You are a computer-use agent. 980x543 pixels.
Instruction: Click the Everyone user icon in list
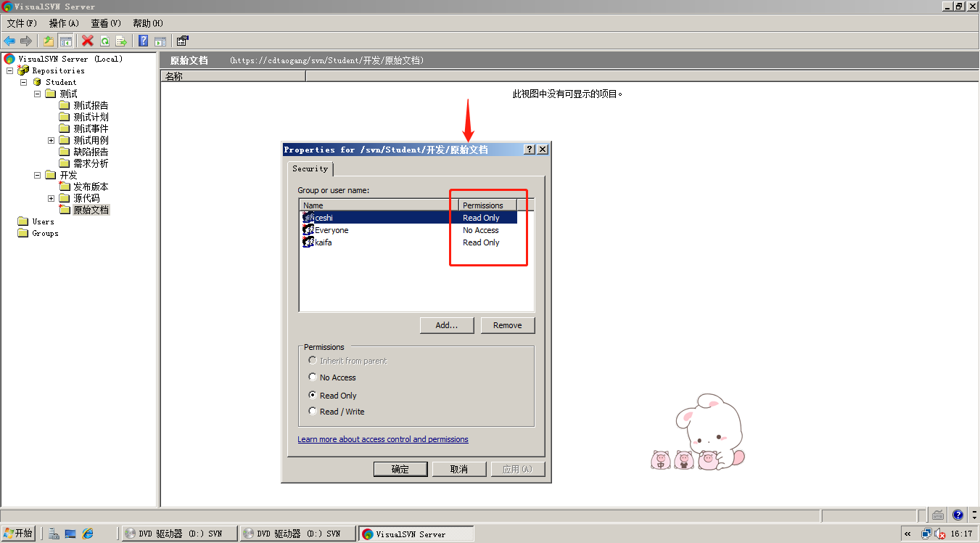tap(308, 229)
